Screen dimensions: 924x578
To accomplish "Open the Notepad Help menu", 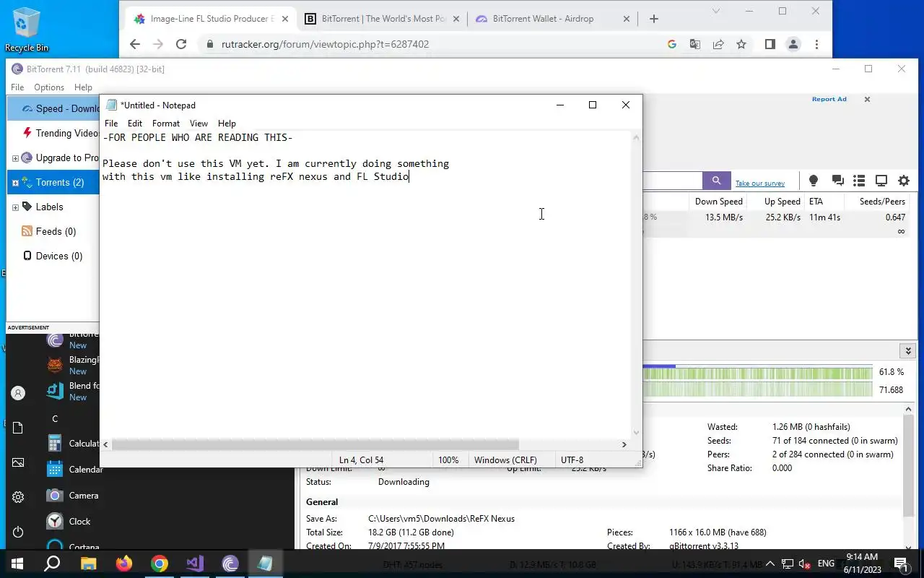I will (x=227, y=124).
